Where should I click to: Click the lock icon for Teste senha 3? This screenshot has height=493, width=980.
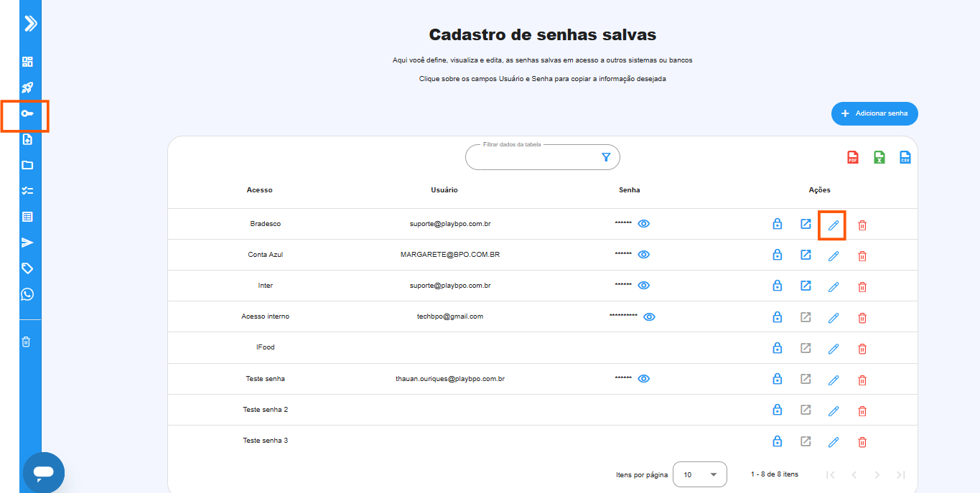[777, 441]
